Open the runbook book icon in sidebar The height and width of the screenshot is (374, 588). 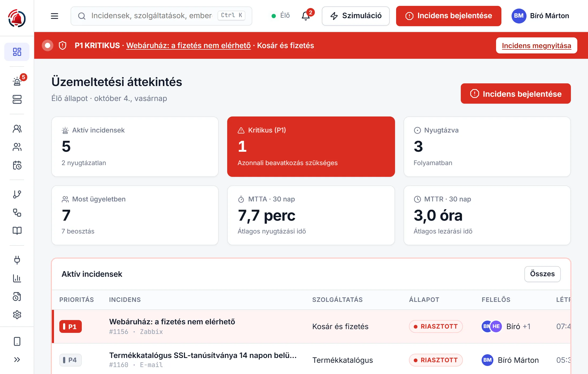[17, 231]
